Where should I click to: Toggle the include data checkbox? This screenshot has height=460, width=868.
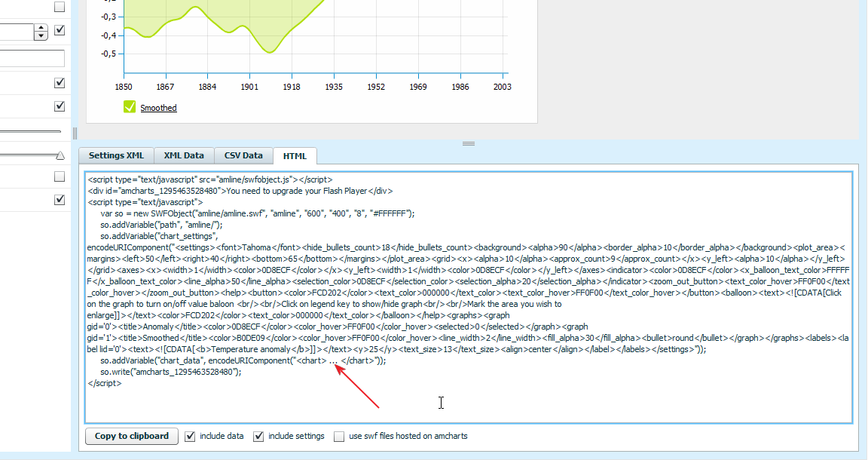tap(190, 436)
